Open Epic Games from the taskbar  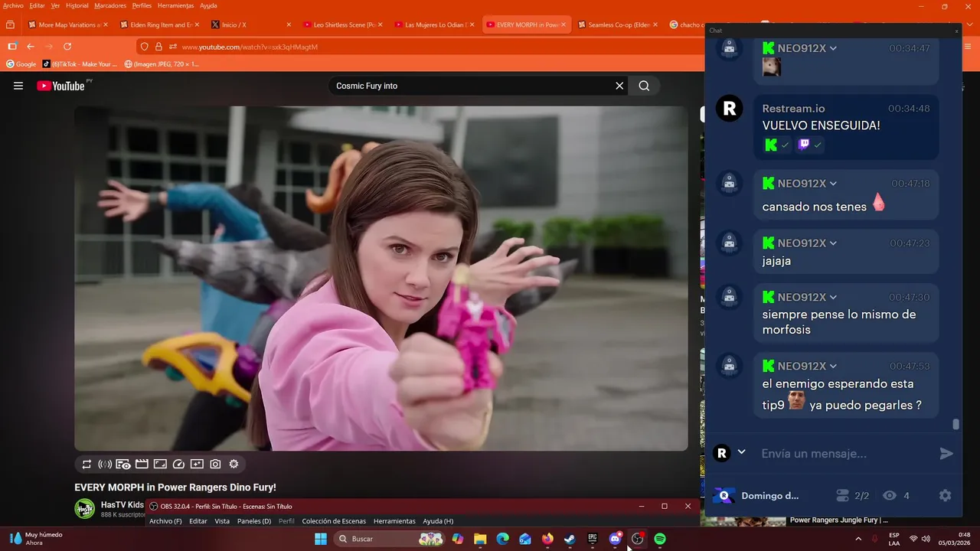[x=593, y=539]
